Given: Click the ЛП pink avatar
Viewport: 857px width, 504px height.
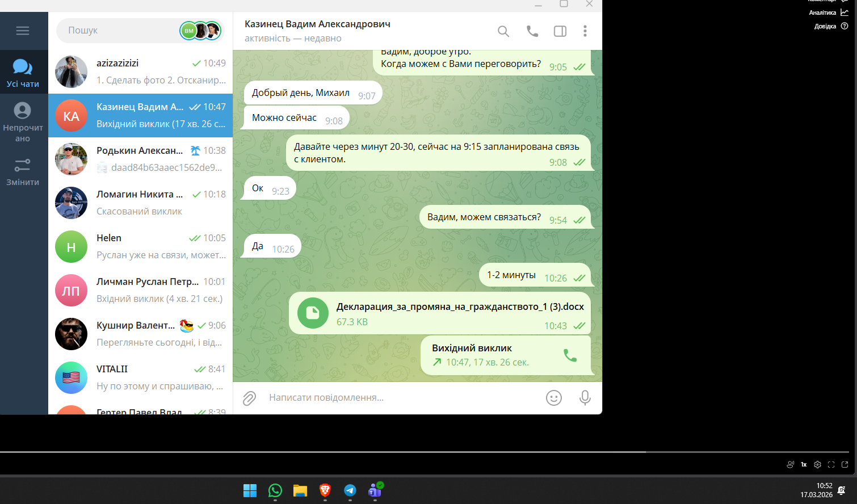Looking at the screenshot, I should point(71,290).
